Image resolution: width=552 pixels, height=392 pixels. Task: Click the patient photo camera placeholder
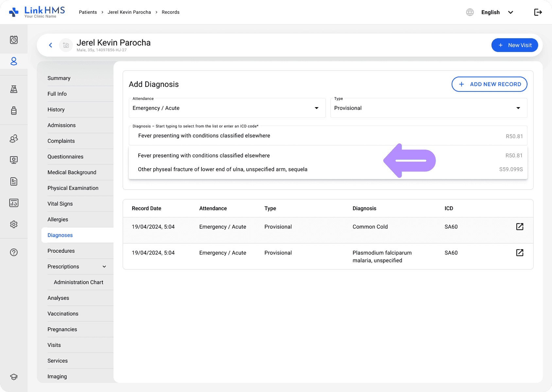(66, 45)
